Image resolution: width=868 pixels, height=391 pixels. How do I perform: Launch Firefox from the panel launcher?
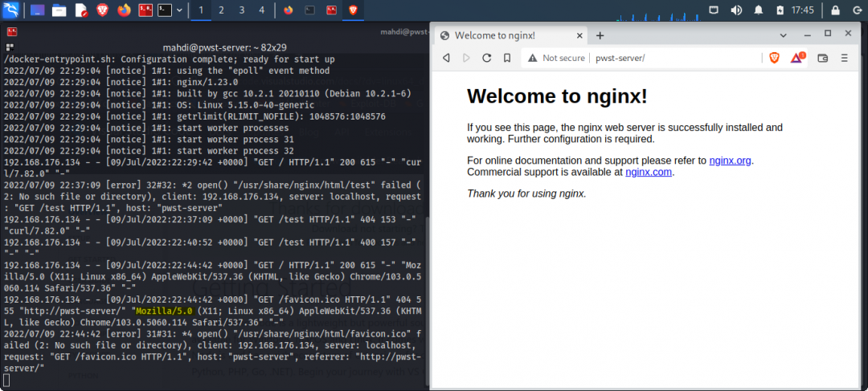tap(124, 10)
